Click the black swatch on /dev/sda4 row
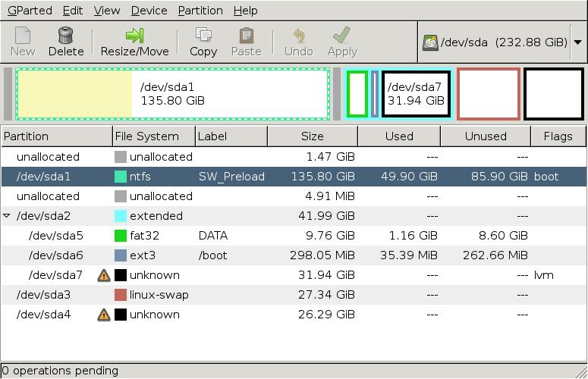Screen dimensions: 588x379 [x=121, y=315]
